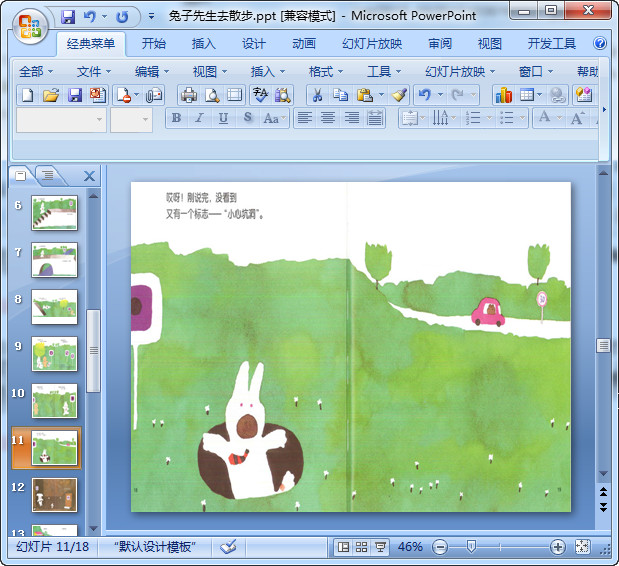Toggle Italic formatting
This screenshot has height=566, width=619.
[x=200, y=118]
